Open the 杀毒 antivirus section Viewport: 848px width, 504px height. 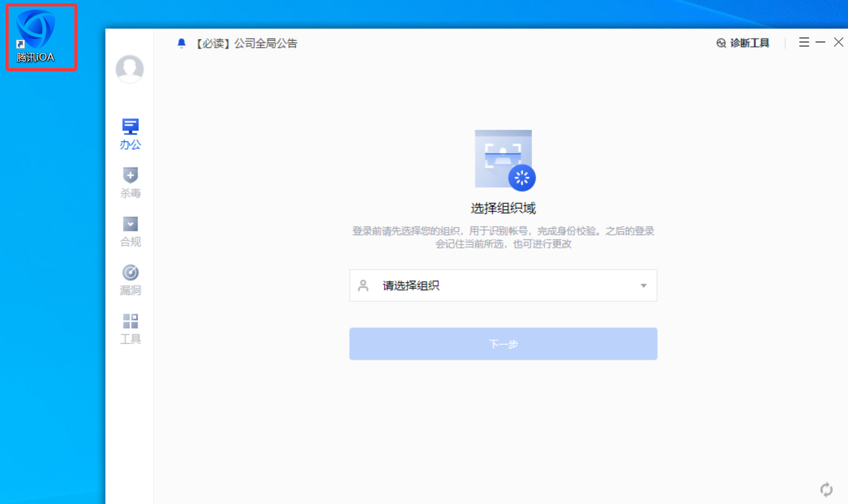(x=130, y=183)
